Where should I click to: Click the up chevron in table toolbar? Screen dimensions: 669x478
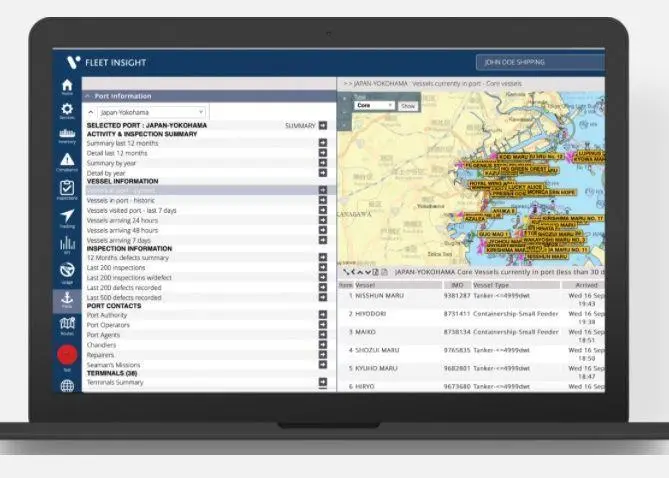coord(360,272)
